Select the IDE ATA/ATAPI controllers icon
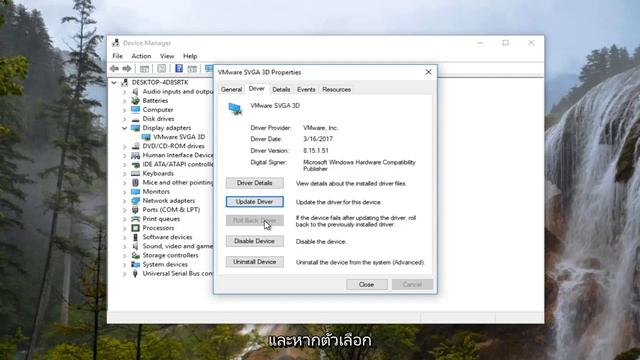 [136, 164]
